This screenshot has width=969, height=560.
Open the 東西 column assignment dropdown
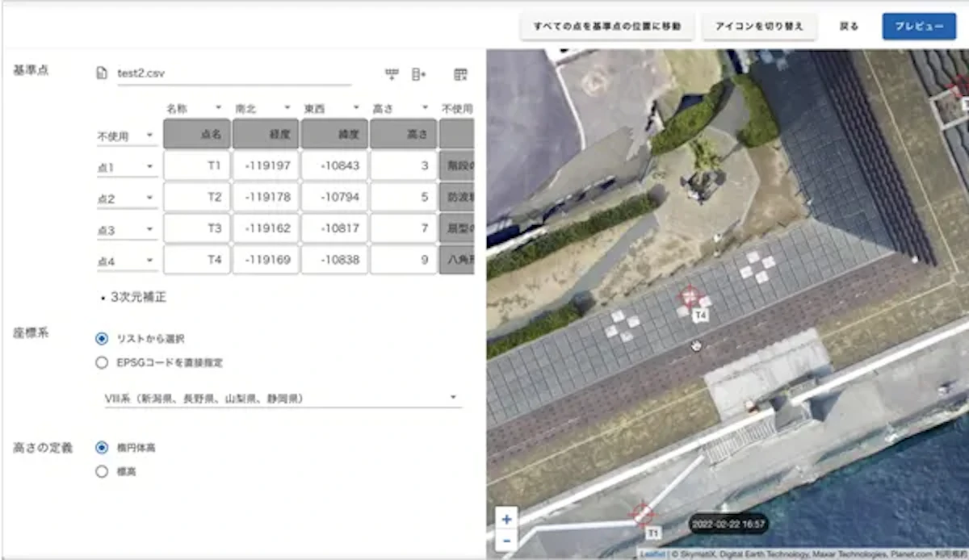coord(332,108)
